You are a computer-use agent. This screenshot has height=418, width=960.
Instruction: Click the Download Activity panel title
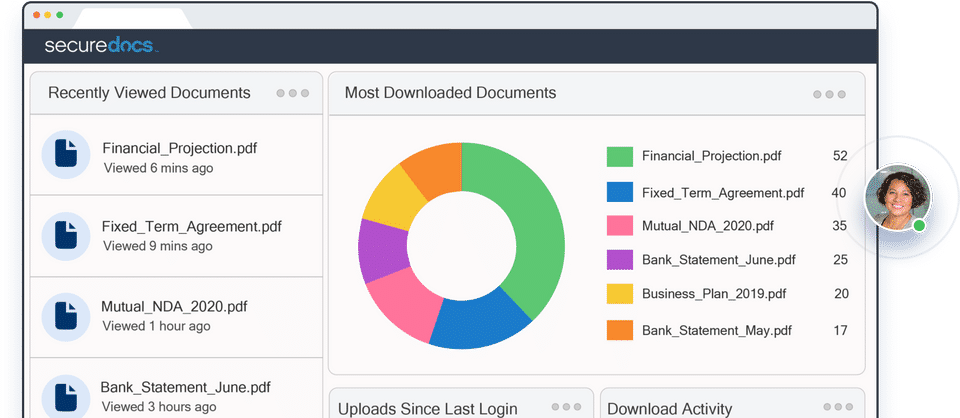click(x=670, y=409)
